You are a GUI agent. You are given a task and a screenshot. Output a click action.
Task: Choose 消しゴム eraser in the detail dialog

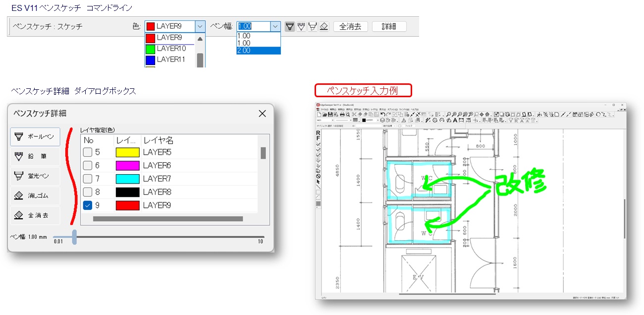point(35,196)
